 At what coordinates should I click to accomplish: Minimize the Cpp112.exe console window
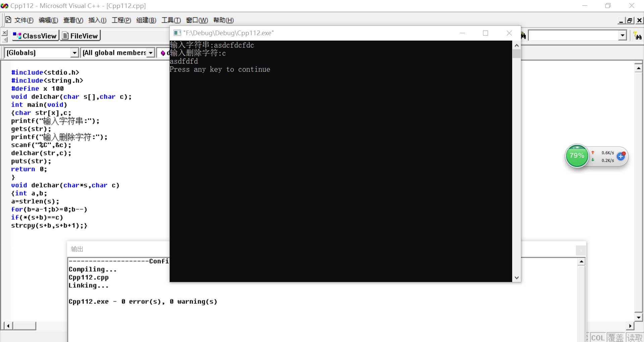click(x=462, y=33)
